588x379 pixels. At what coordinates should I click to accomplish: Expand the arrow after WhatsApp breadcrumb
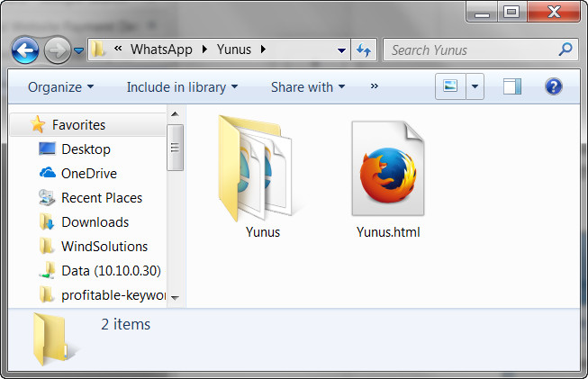tap(204, 50)
